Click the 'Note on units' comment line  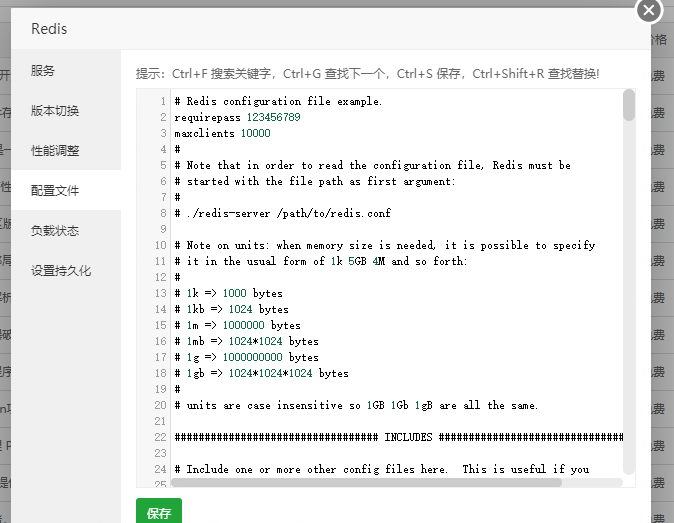[385, 245]
